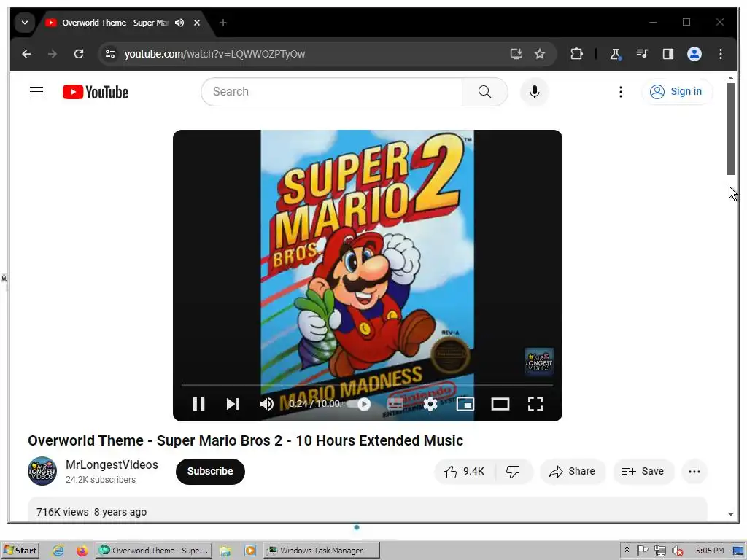Click the video progress bar
The height and width of the screenshot is (560, 747).
[x=367, y=385]
